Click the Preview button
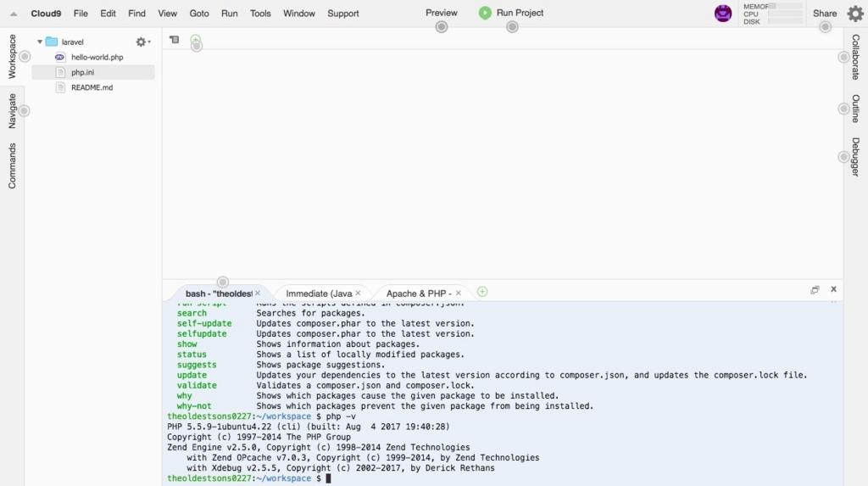 click(441, 13)
